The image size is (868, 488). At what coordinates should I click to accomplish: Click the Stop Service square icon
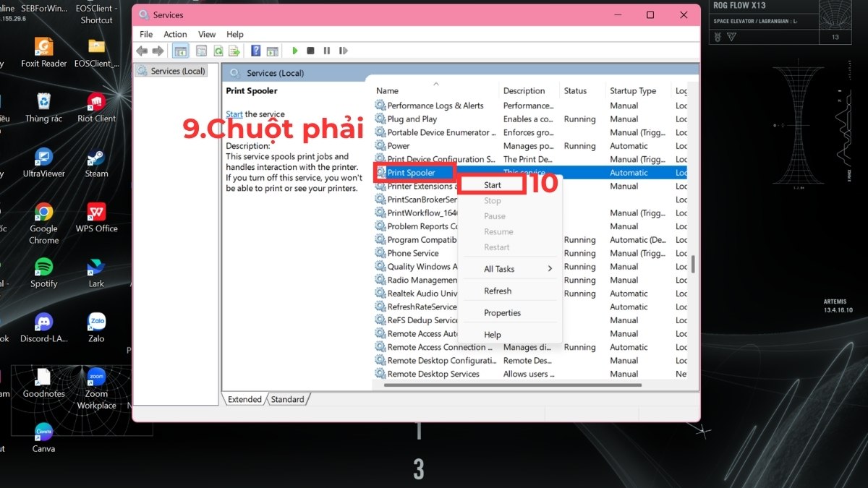tap(310, 51)
